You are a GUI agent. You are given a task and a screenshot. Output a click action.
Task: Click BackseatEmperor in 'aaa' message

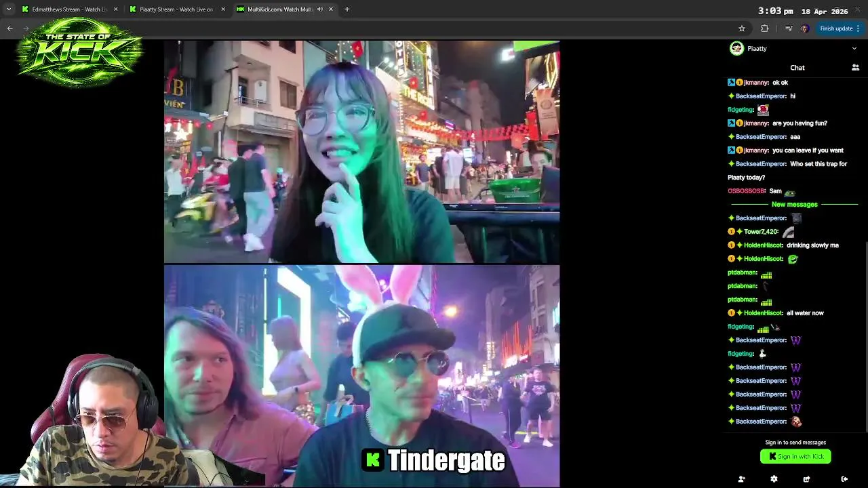point(760,137)
